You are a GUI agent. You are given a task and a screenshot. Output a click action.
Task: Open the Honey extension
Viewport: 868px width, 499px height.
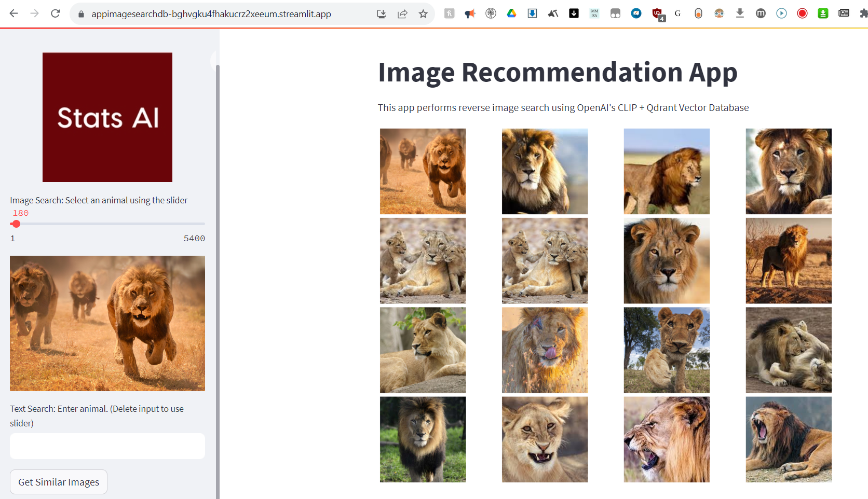coord(698,13)
